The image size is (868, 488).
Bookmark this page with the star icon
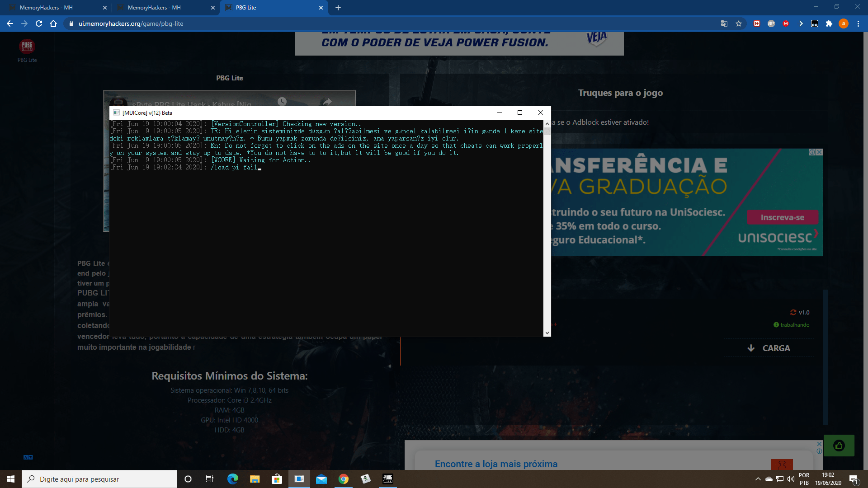pyautogui.click(x=739, y=23)
